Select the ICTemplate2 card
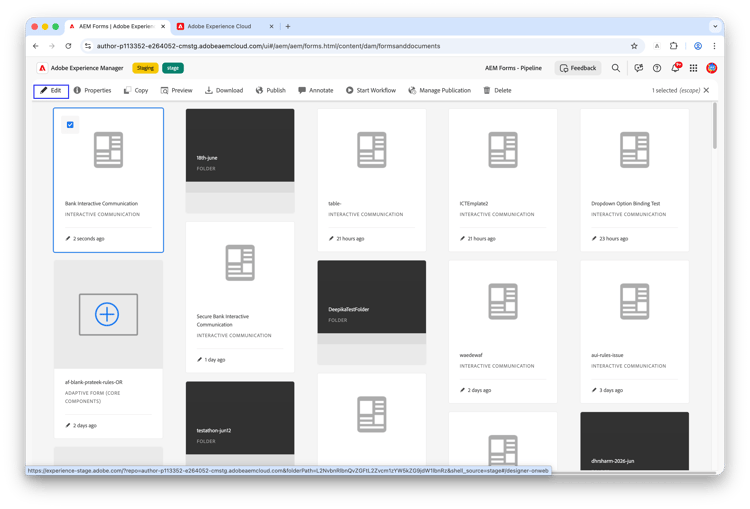This screenshot has height=509, width=750. point(503,180)
